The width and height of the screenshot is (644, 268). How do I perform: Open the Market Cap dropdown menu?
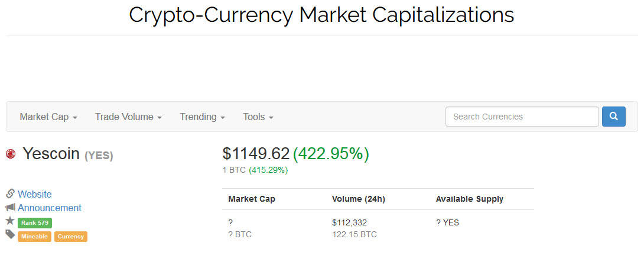click(48, 117)
